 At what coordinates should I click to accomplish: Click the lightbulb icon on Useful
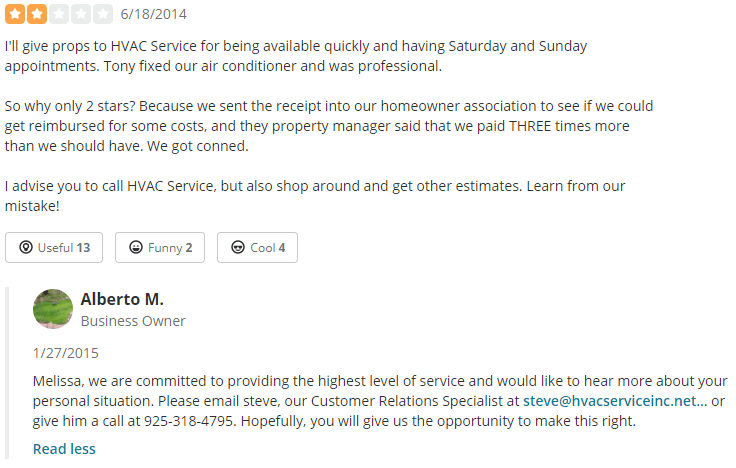pos(26,248)
